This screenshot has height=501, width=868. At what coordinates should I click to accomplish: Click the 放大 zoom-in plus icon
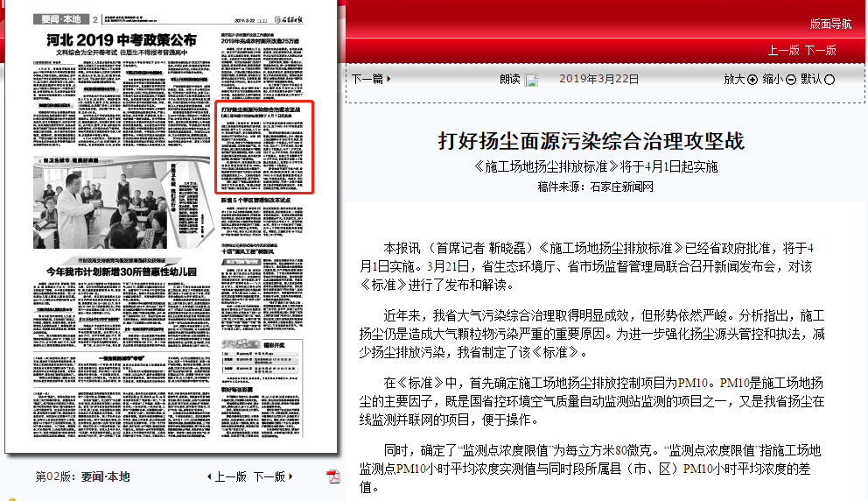click(752, 80)
